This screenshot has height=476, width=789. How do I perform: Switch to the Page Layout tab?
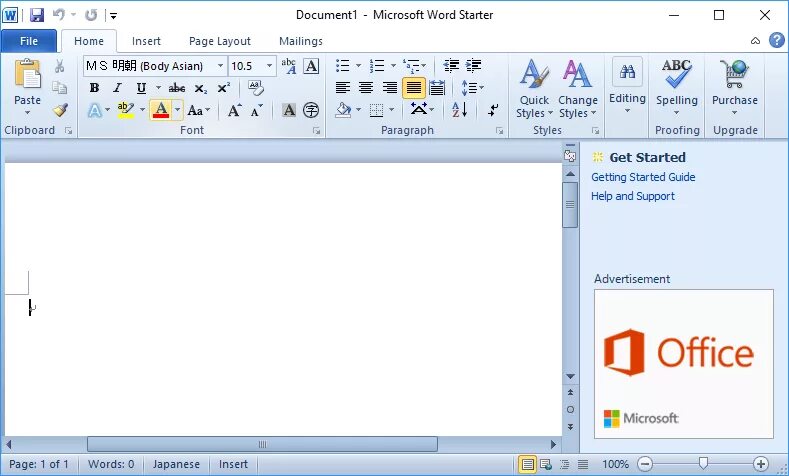219,41
